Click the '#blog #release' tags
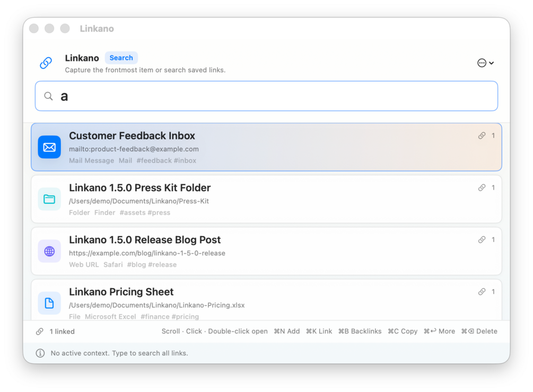This screenshot has width=533, height=392. (152, 265)
